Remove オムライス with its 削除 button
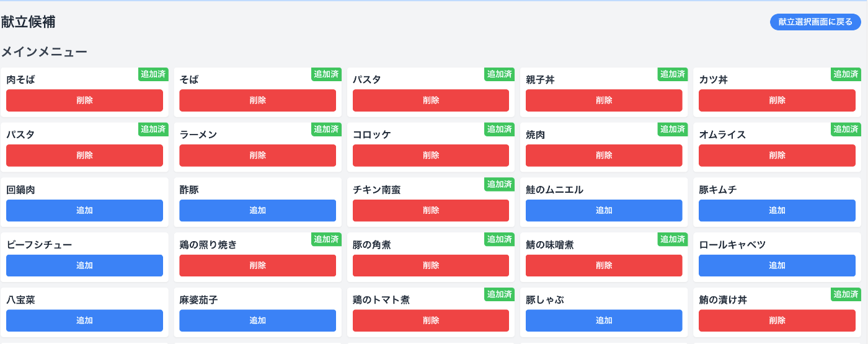The height and width of the screenshot is (344, 868). click(777, 156)
